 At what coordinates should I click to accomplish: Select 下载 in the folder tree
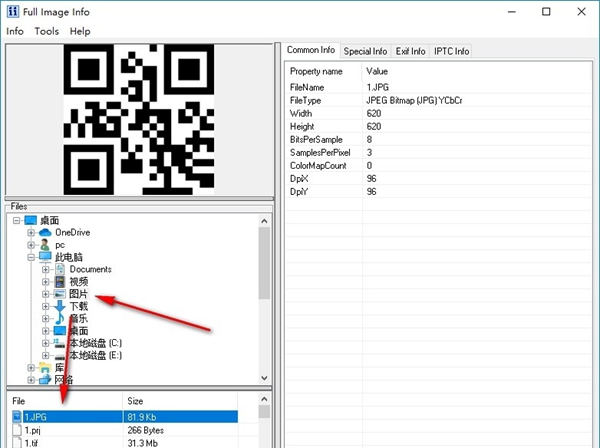coord(78,306)
